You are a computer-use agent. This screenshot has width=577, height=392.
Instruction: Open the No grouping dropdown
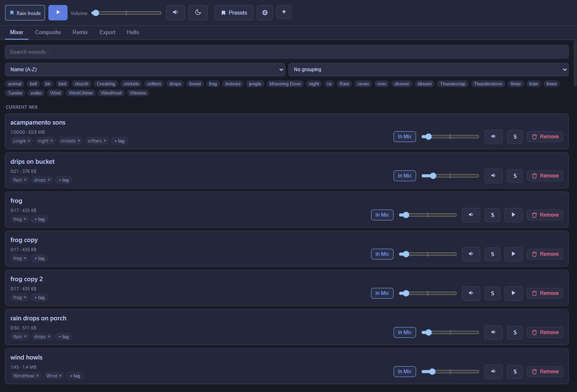point(429,70)
